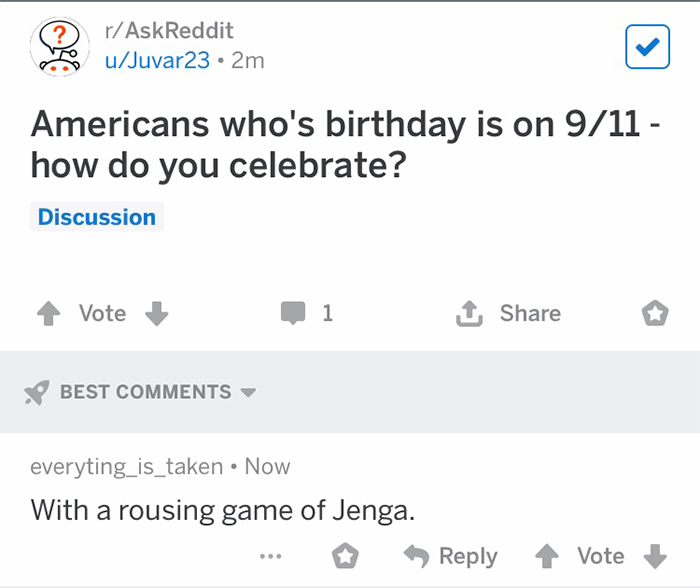Give an award to the post
This screenshot has height=588, width=700.
[654, 314]
